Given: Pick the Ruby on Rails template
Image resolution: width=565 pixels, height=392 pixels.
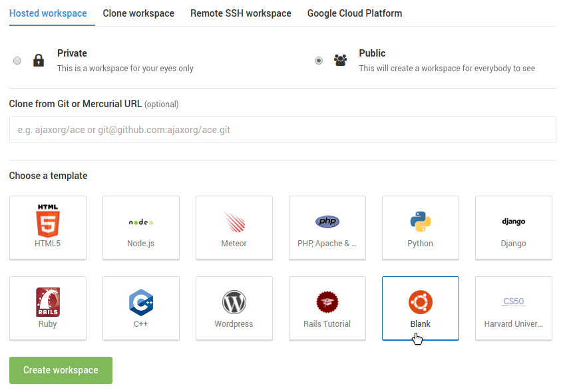Looking at the screenshot, I should [x=48, y=308].
